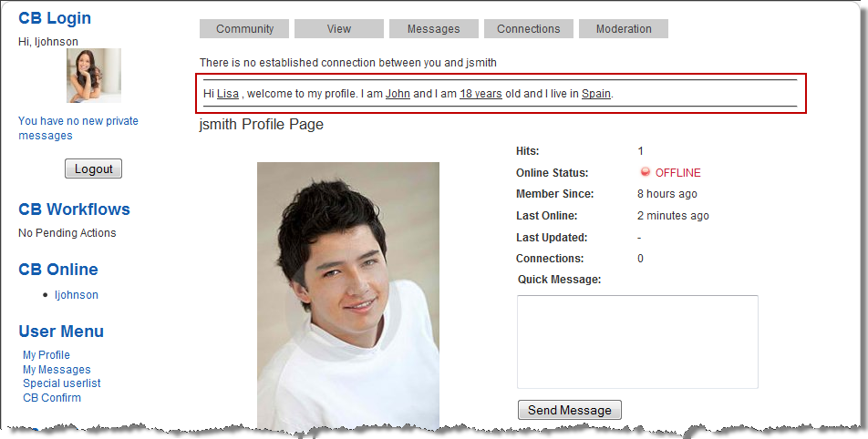
Task: Open the Moderation tab
Action: point(624,29)
